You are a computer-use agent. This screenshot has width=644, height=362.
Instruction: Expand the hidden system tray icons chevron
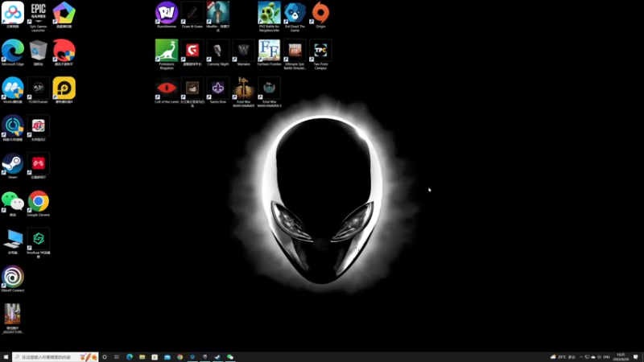[580, 357]
